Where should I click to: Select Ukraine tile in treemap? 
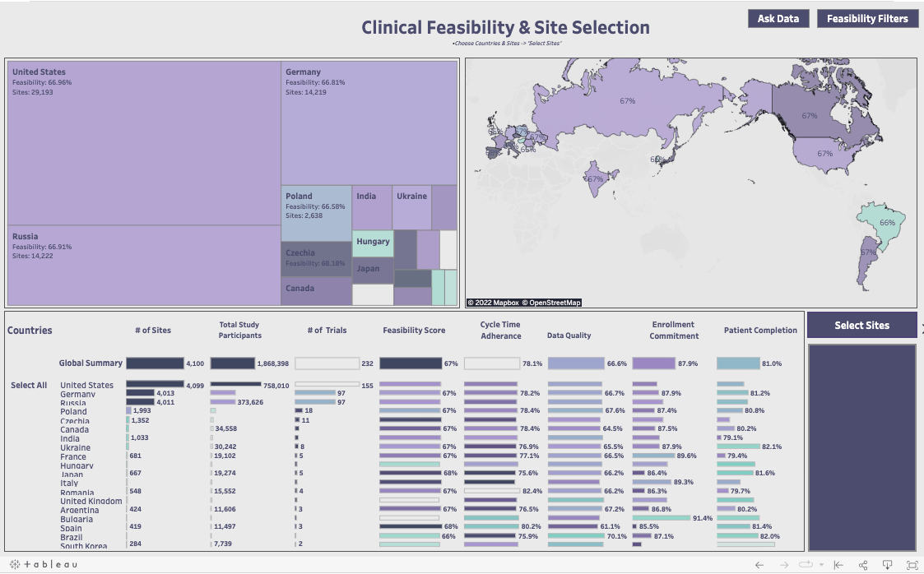coord(412,207)
